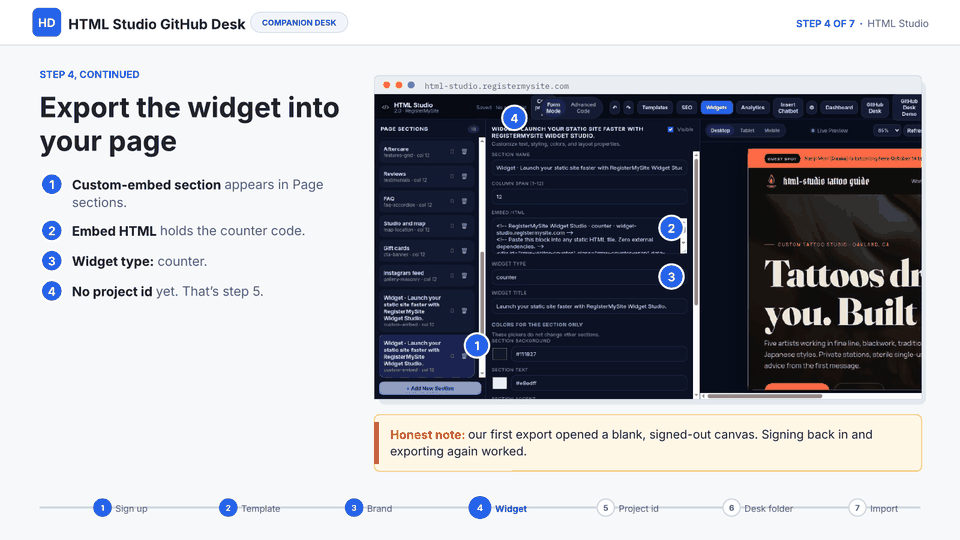
Task: Click the small square icon on Studio and map row
Action: 452,226
